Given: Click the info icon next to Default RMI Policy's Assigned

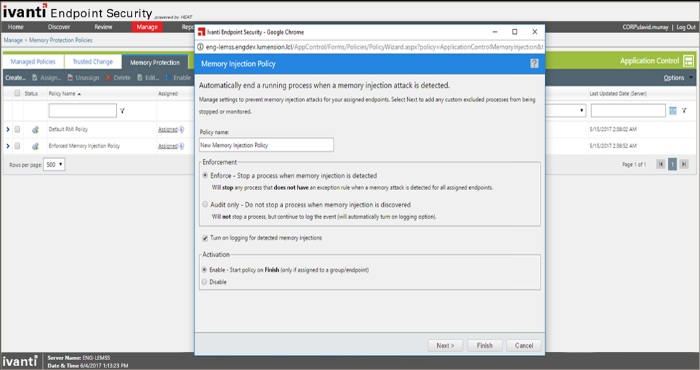Looking at the screenshot, I should pyautogui.click(x=182, y=129).
